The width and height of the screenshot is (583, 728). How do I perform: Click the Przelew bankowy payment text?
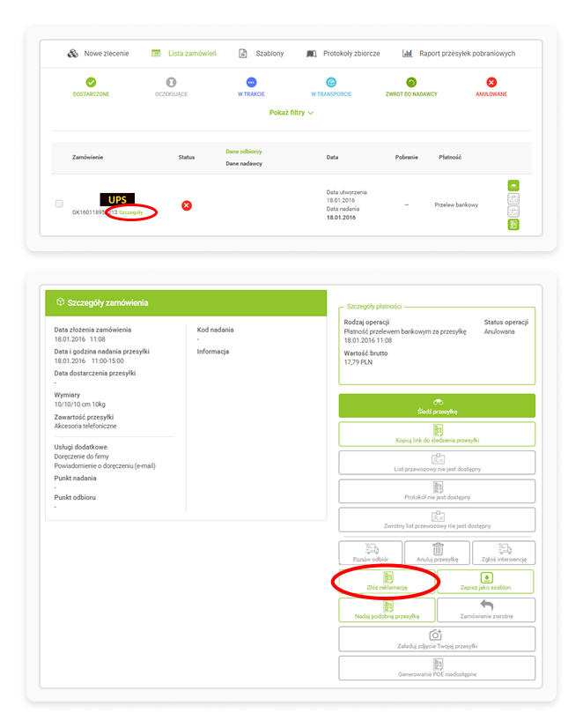pyautogui.click(x=456, y=204)
